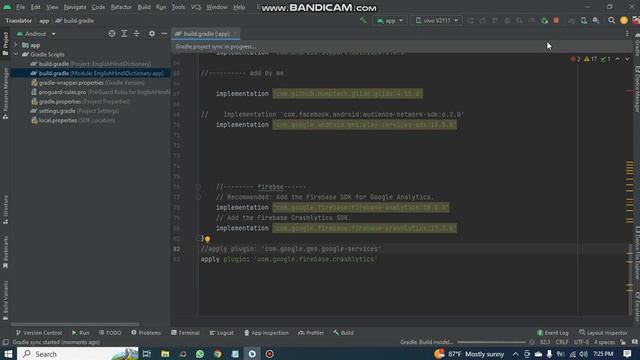
Task: Open the Edit menu
Action: tap(36, 7)
